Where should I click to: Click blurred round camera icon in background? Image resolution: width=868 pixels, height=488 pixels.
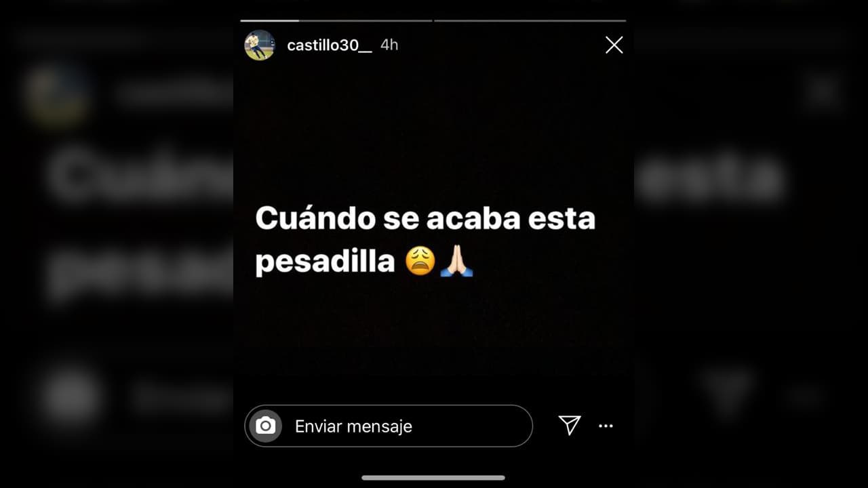(x=71, y=396)
